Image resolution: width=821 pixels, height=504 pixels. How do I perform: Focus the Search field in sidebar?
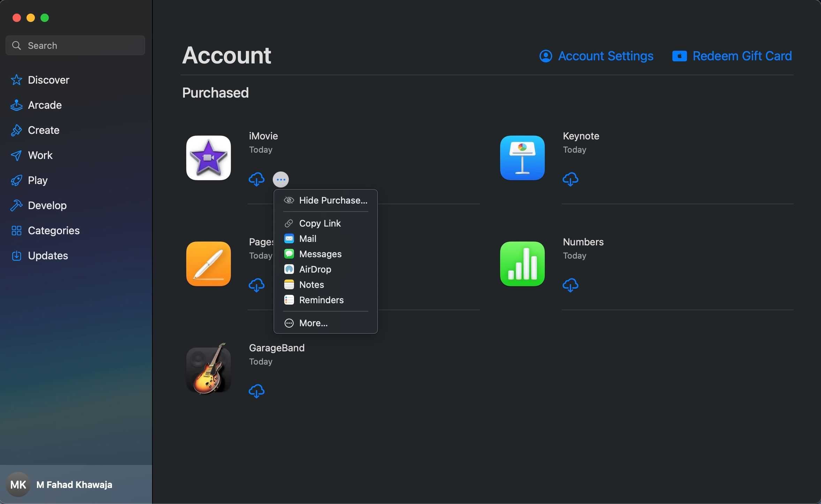point(75,45)
